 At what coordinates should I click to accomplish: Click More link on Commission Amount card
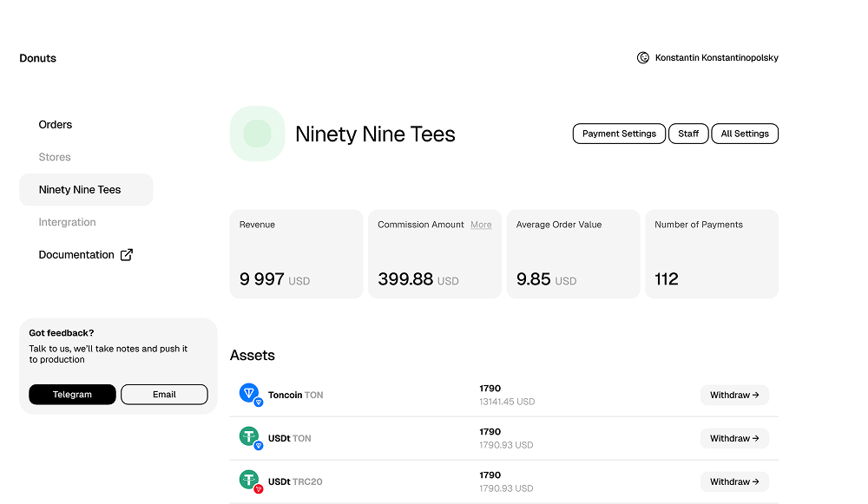click(x=481, y=225)
